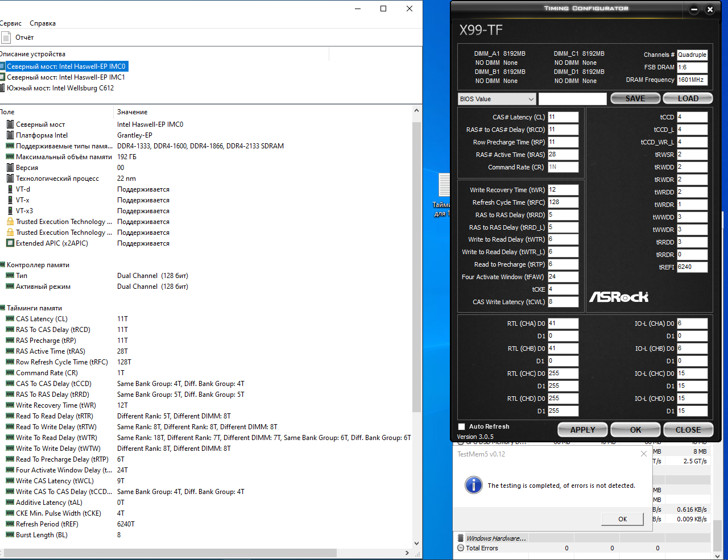Click the up arrow of the AIDA64 list scrollbar
Viewport: 728px width, 560px height.
pyautogui.click(x=417, y=111)
